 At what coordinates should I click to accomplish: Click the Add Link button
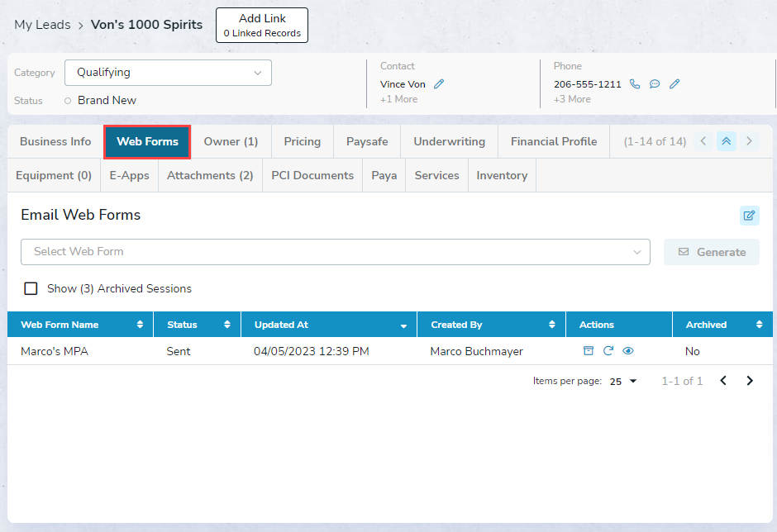[x=262, y=26]
